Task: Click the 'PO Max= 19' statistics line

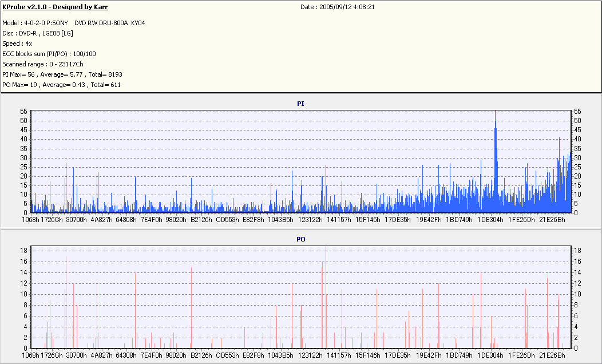Action: coord(61,85)
